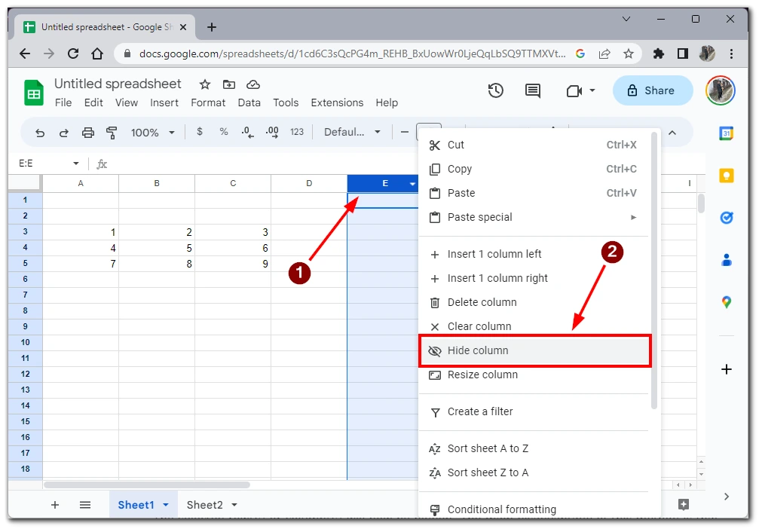Open Google Tasks side panel icon
762x532 pixels.
pyautogui.click(x=727, y=218)
